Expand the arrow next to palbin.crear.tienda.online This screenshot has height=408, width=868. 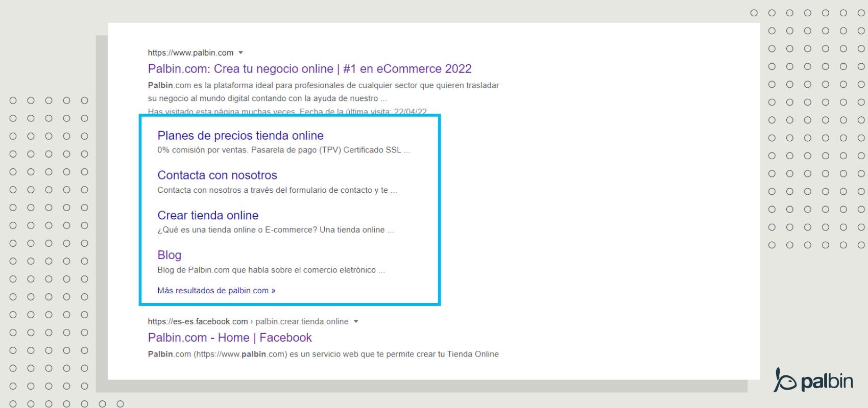356,321
